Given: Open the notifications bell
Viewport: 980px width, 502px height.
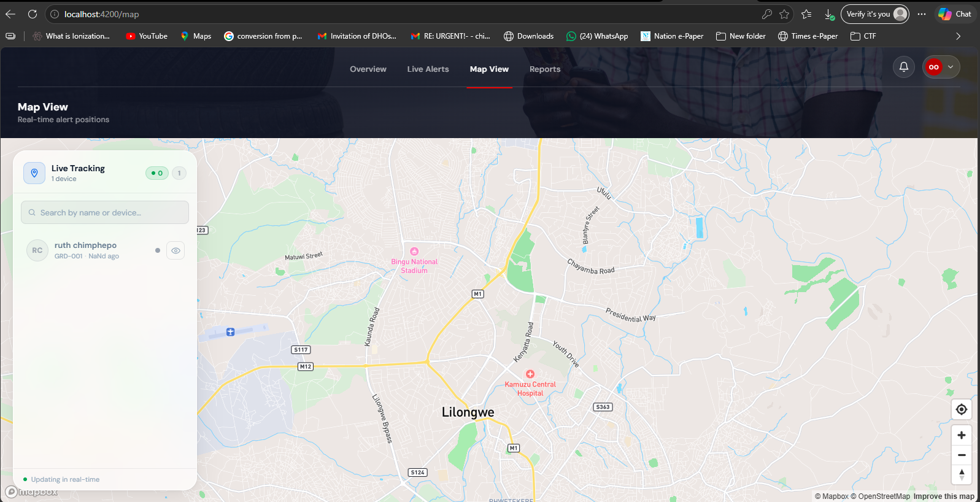Looking at the screenshot, I should [x=904, y=67].
